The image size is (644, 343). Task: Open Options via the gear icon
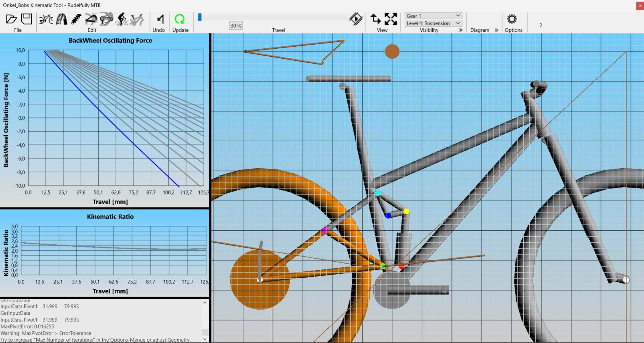coord(512,19)
